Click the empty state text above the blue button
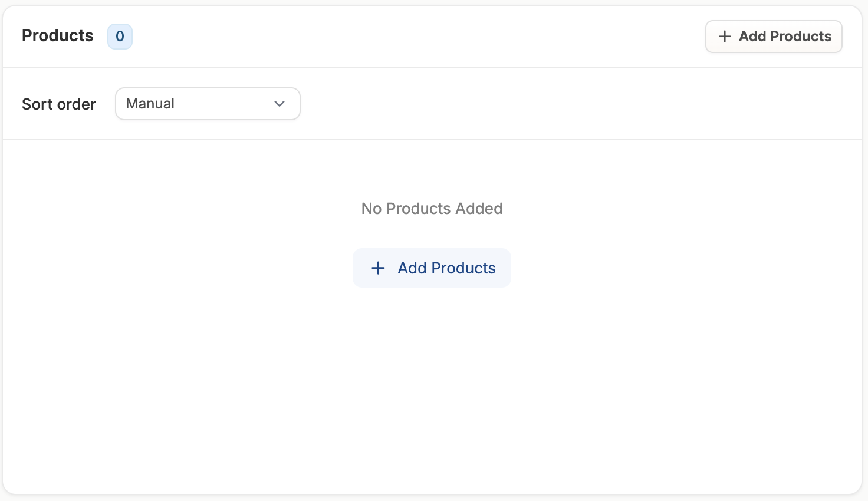The width and height of the screenshot is (868, 501). point(432,209)
